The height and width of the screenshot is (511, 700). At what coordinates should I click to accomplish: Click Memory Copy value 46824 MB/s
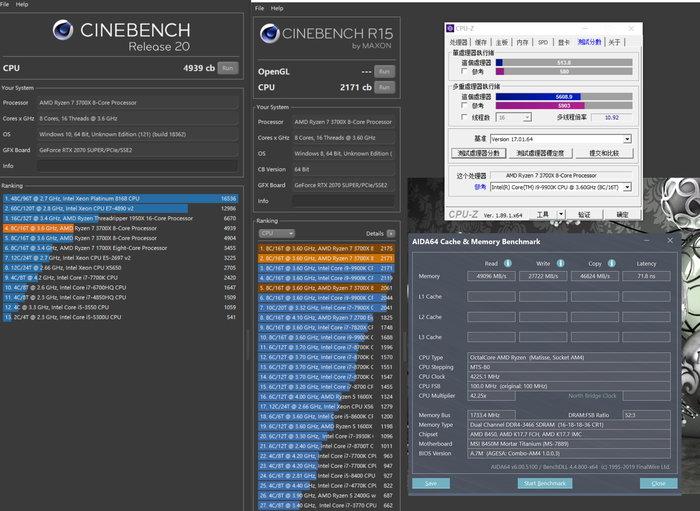coord(595,276)
